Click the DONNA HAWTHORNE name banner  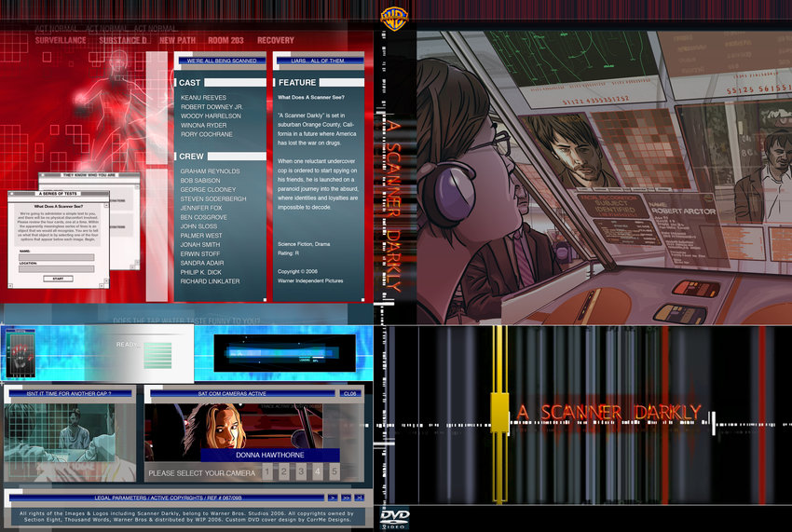click(x=269, y=455)
